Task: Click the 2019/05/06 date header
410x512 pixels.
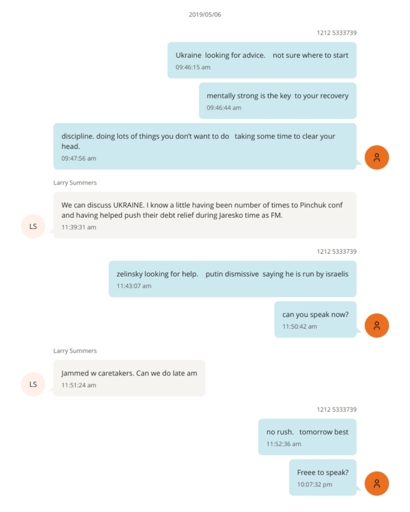Action: pyautogui.click(x=205, y=14)
